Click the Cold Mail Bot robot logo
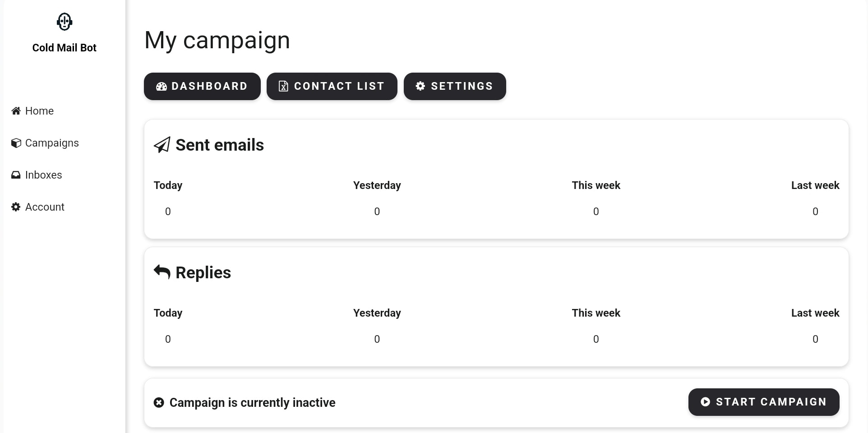 [65, 22]
